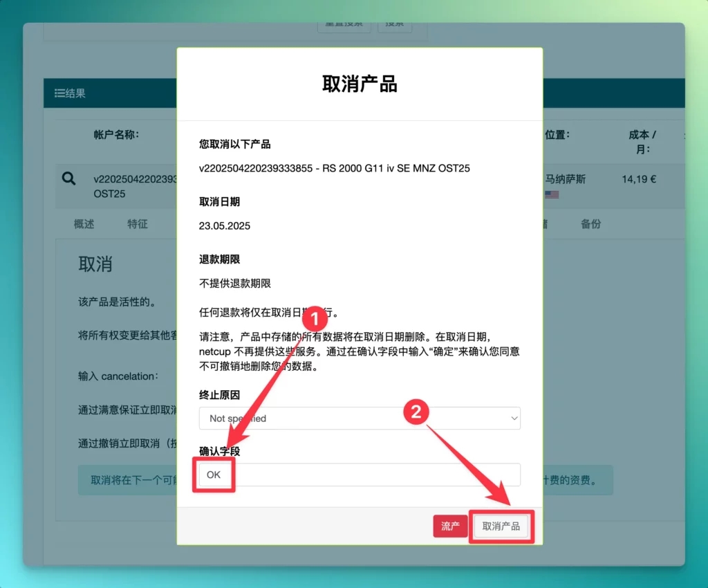
Task: Expand the "Not specified" selection list
Action: (360, 419)
